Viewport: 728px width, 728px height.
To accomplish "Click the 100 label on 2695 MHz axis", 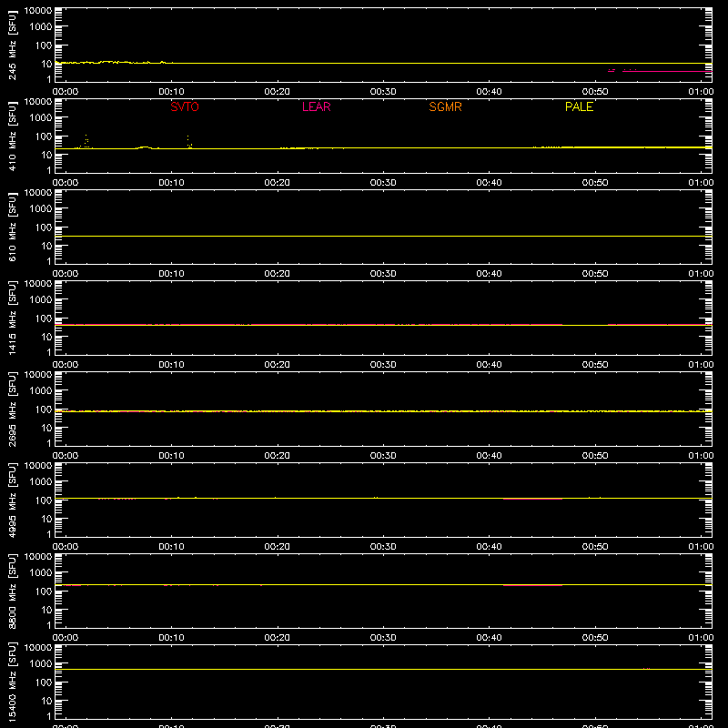I will coord(44,409).
